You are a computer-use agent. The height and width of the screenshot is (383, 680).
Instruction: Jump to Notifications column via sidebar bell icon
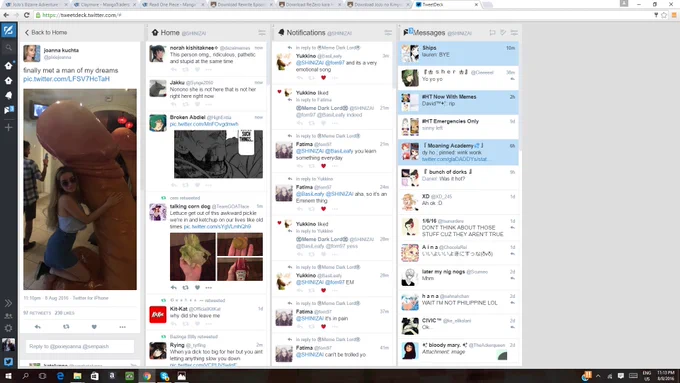coord(8,95)
